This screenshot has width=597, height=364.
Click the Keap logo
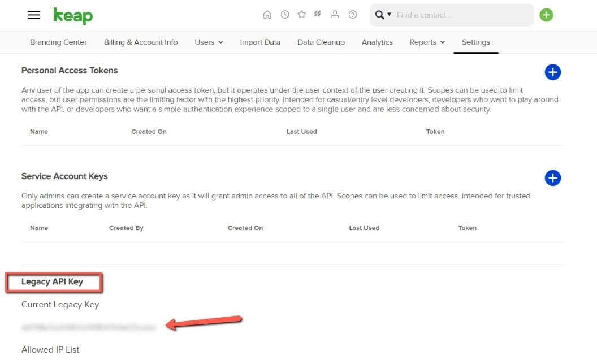72,15
